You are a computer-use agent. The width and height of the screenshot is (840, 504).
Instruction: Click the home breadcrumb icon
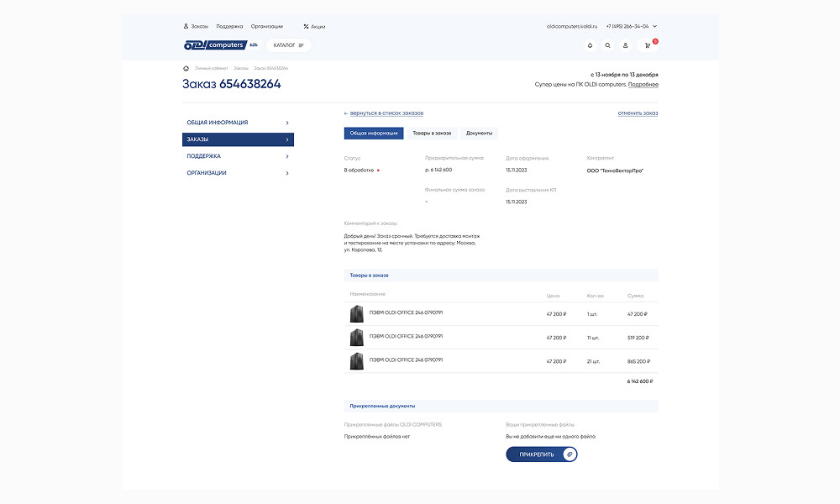(x=186, y=68)
